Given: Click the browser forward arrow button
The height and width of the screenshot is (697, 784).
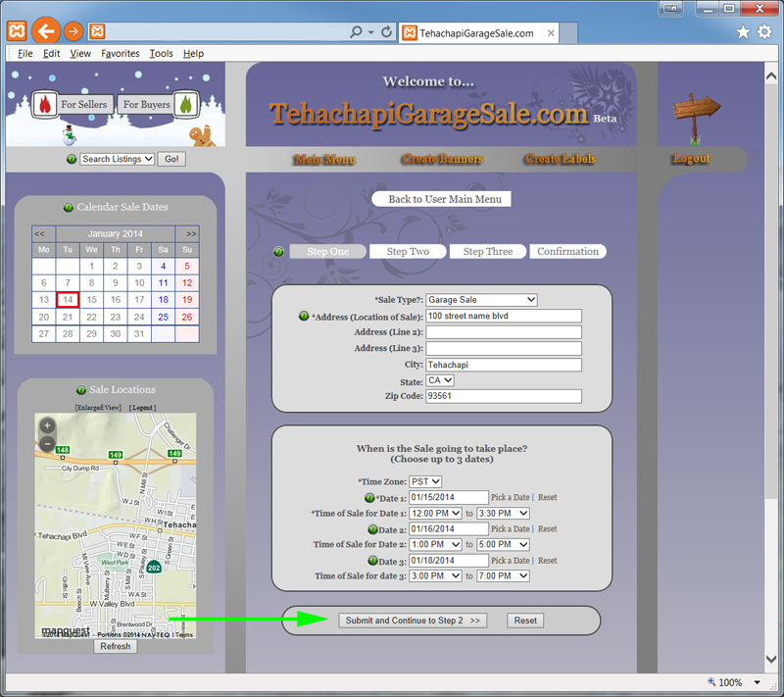Looking at the screenshot, I should coord(73,32).
